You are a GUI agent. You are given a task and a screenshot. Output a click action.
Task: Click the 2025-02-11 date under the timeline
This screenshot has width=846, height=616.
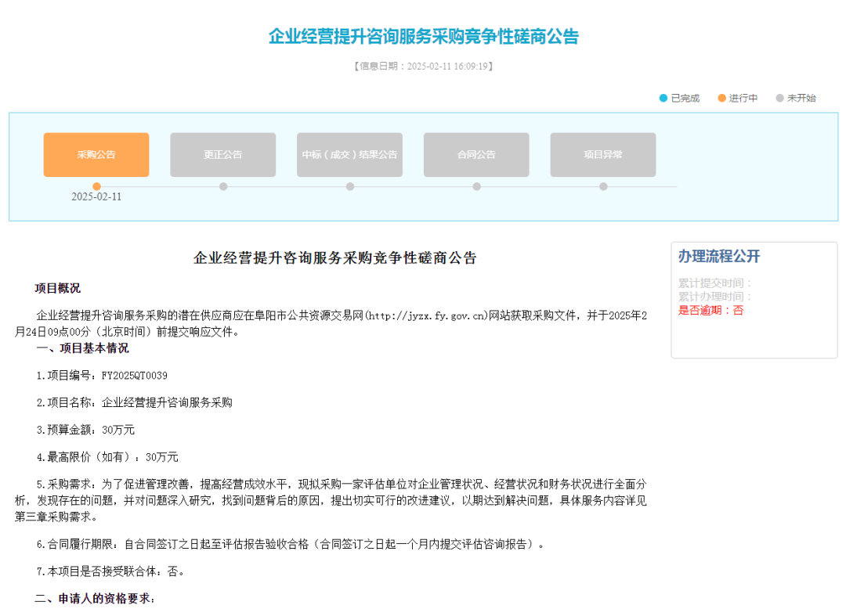coord(96,196)
